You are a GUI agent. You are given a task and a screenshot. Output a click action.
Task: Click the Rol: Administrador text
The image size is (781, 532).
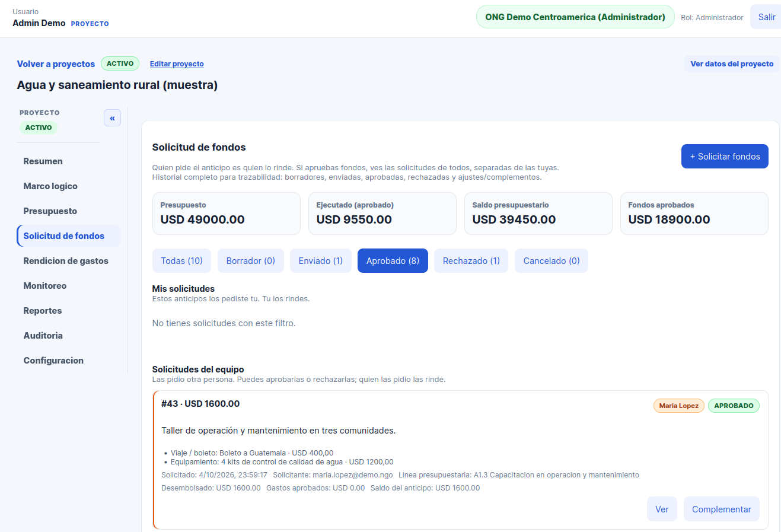[712, 18]
